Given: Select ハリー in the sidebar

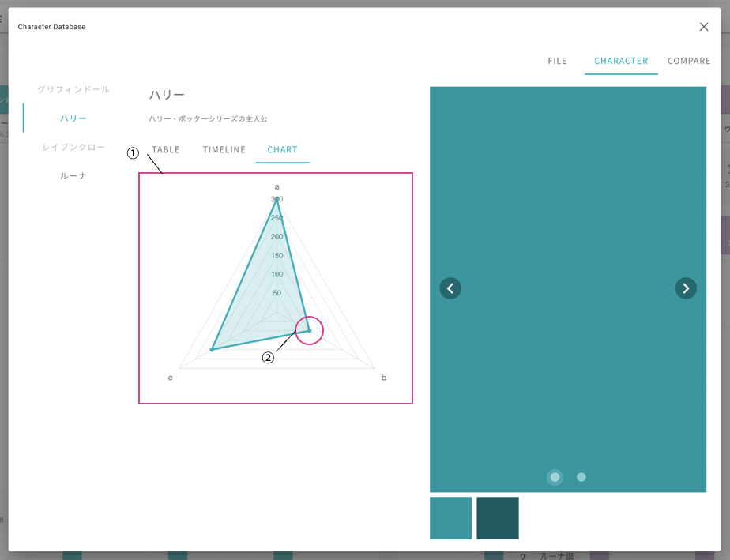Looking at the screenshot, I should click(x=73, y=118).
